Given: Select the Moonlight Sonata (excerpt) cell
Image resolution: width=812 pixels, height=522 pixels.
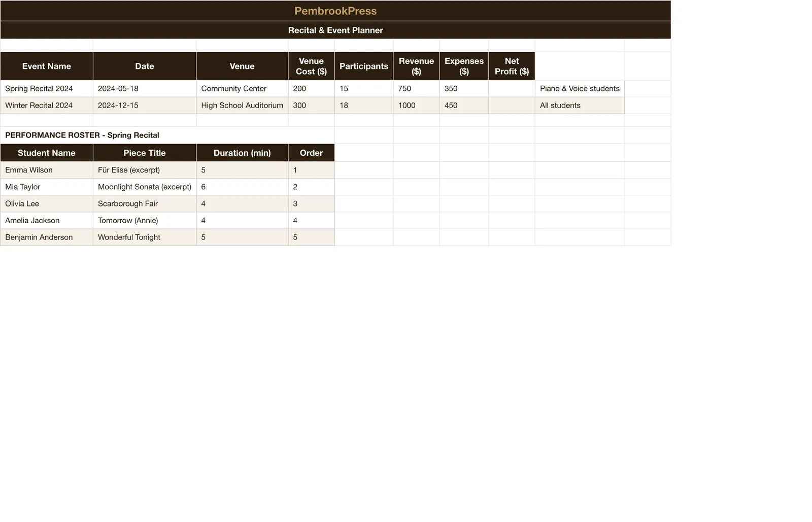Looking at the screenshot, I should tap(145, 187).
